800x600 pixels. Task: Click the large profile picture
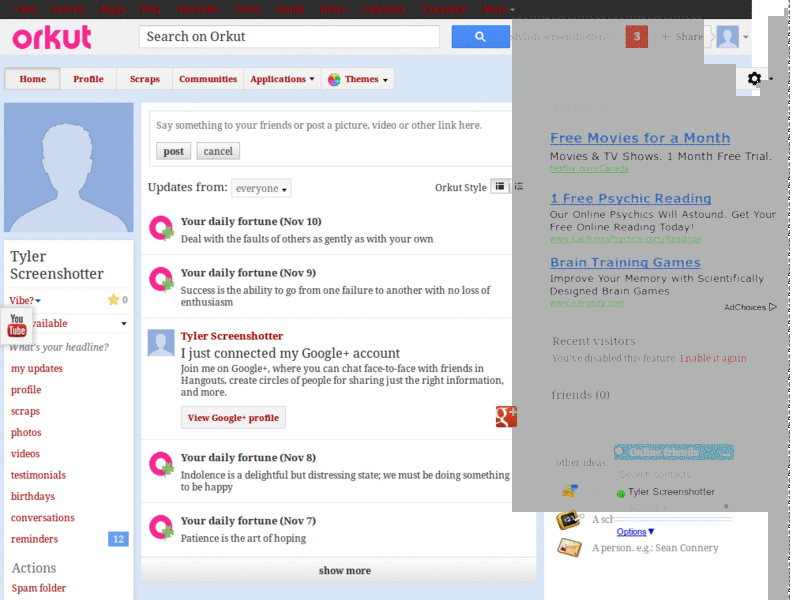(x=69, y=167)
